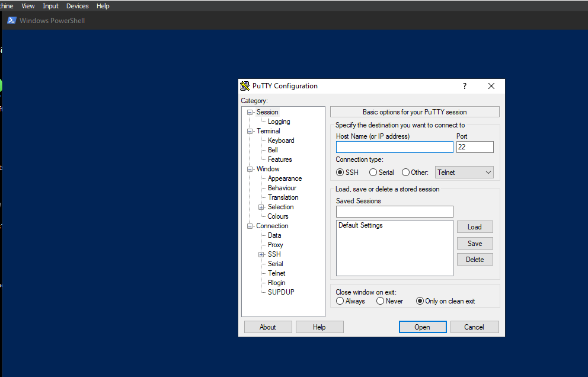This screenshot has height=377, width=588.
Task: Select the Connection category
Action: (x=272, y=226)
